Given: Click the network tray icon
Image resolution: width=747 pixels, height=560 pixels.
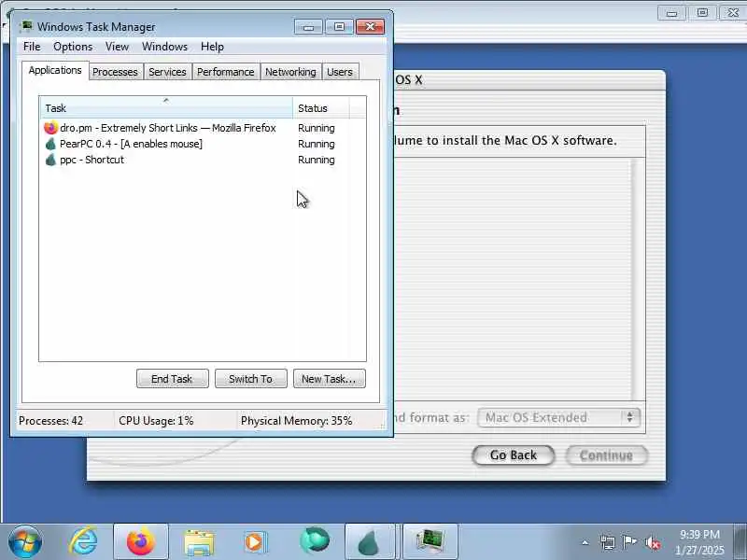Looking at the screenshot, I should 608,542.
